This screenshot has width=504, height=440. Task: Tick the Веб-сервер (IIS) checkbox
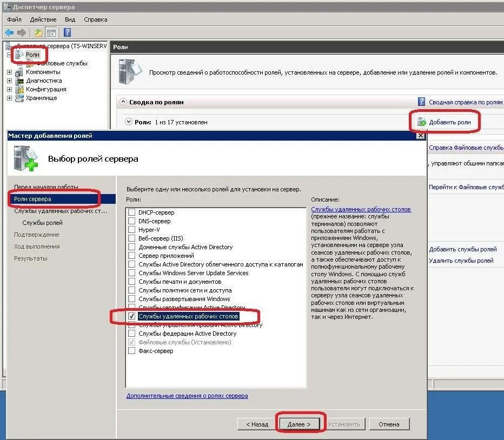click(x=131, y=238)
